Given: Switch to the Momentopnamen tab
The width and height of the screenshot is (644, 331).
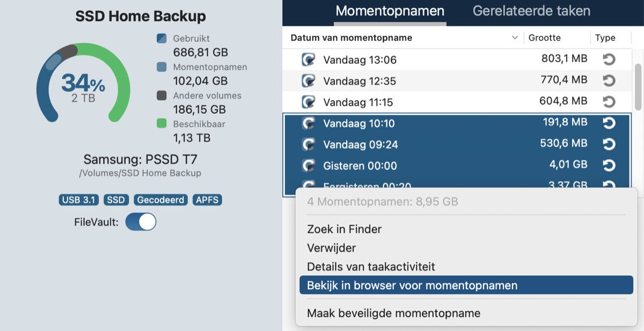Looking at the screenshot, I should coord(390,11).
